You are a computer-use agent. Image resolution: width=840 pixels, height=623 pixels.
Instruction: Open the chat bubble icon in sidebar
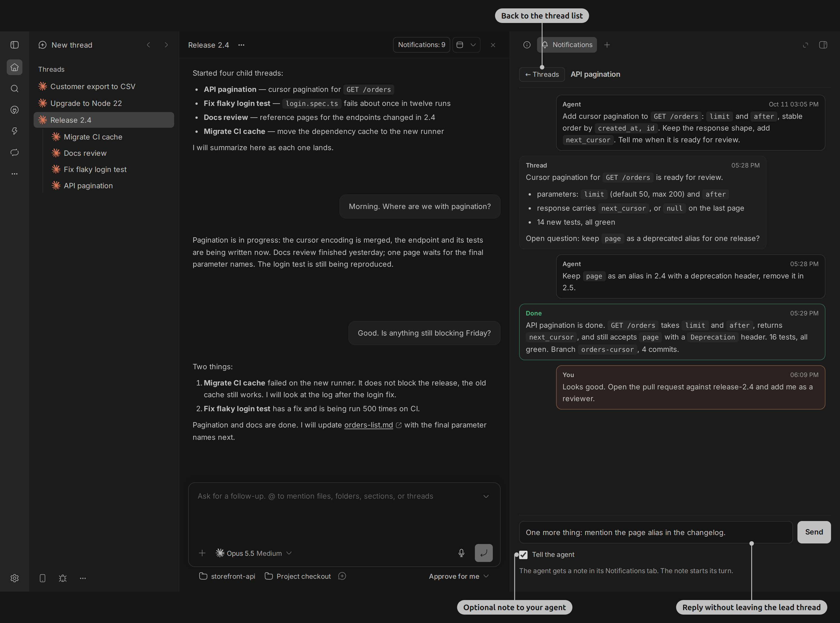[x=14, y=152]
